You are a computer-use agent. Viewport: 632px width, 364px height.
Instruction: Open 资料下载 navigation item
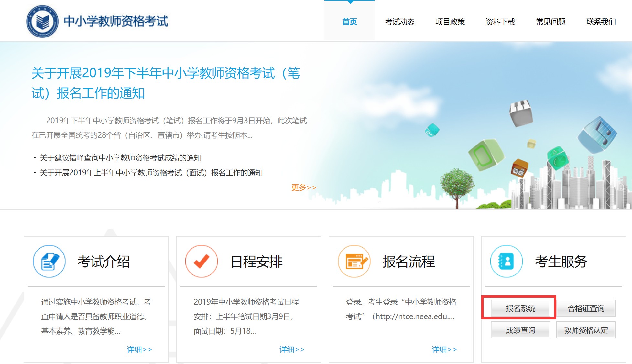coord(500,22)
